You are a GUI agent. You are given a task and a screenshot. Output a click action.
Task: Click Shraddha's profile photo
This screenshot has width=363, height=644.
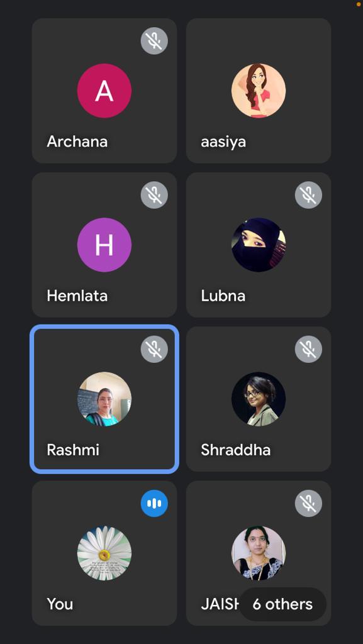(259, 399)
